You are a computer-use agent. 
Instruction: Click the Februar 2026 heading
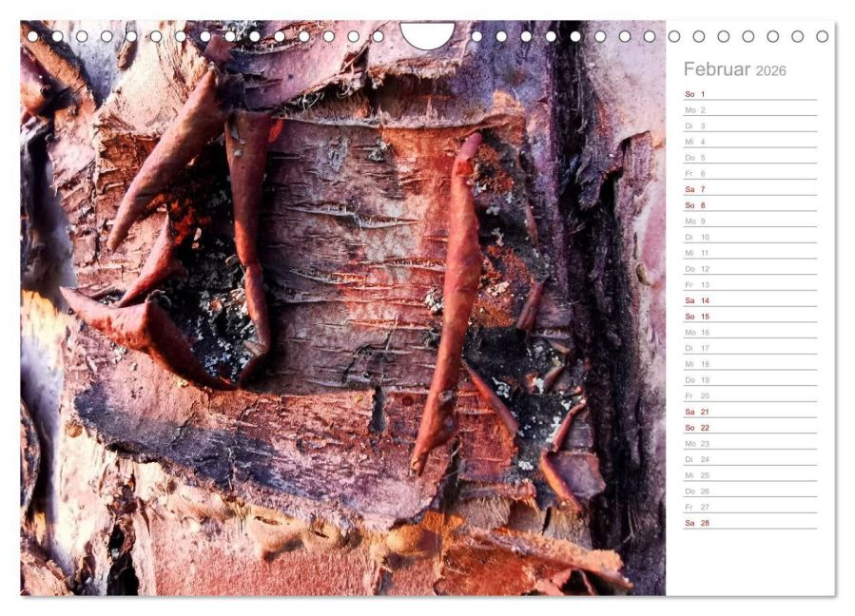pos(734,69)
